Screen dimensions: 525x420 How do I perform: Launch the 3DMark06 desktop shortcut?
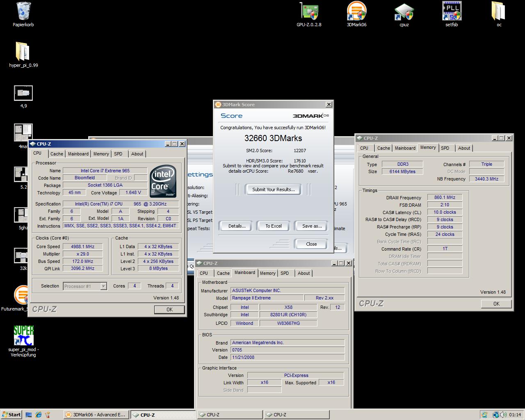(x=356, y=11)
